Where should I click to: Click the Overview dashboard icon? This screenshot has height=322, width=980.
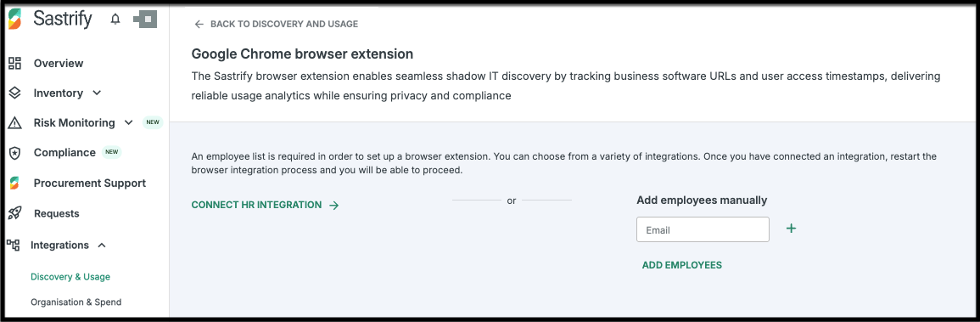(14, 63)
